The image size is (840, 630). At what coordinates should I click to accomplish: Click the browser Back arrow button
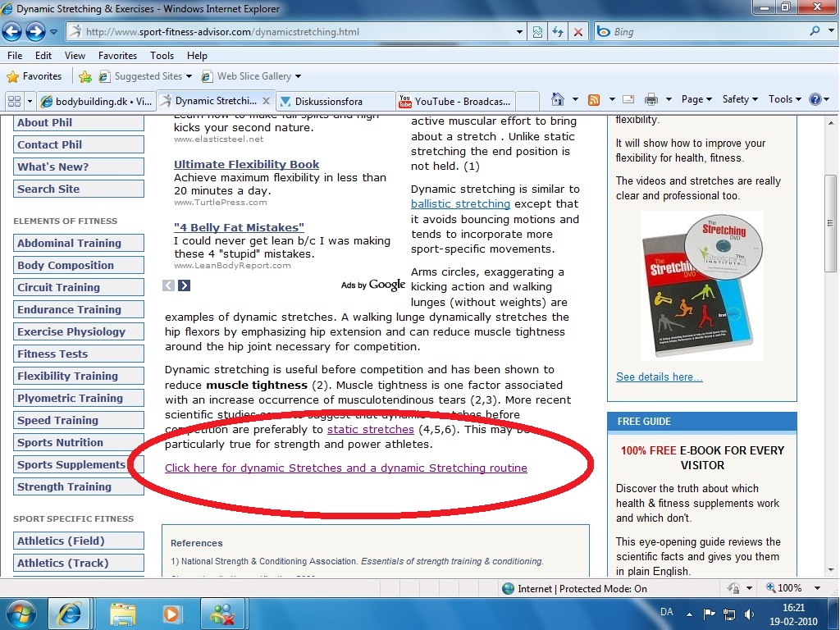pos(11,32)
